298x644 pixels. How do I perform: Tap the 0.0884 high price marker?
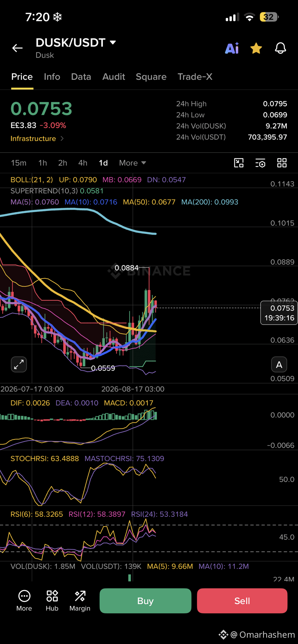pos(127,268)
